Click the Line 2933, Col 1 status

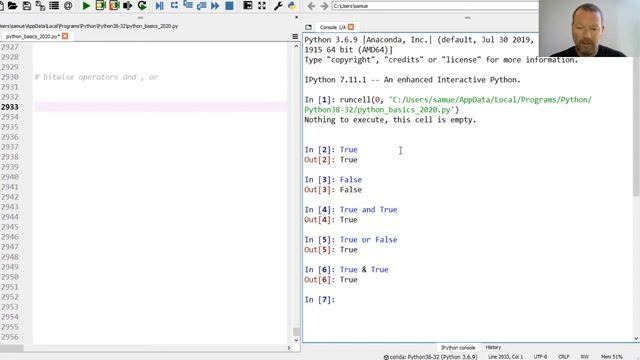[505, 357]
